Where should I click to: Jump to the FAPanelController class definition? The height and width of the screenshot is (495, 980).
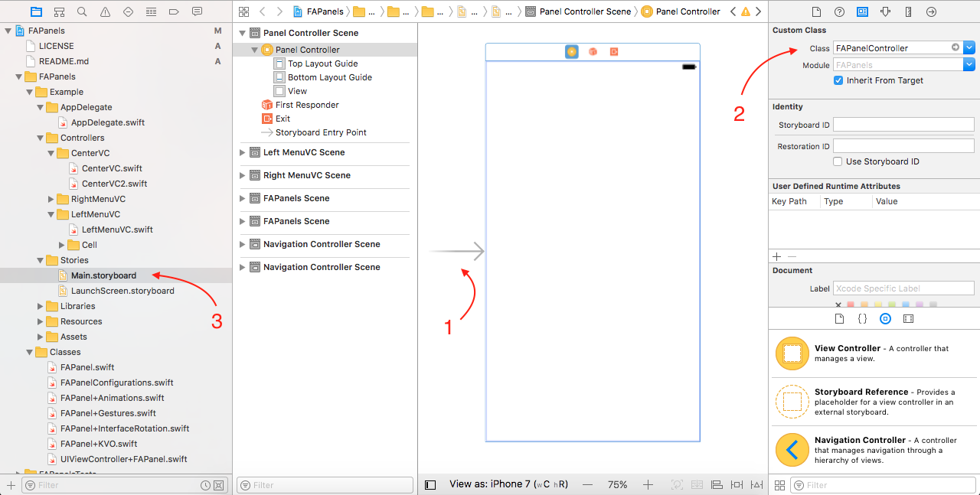point(955,47)
